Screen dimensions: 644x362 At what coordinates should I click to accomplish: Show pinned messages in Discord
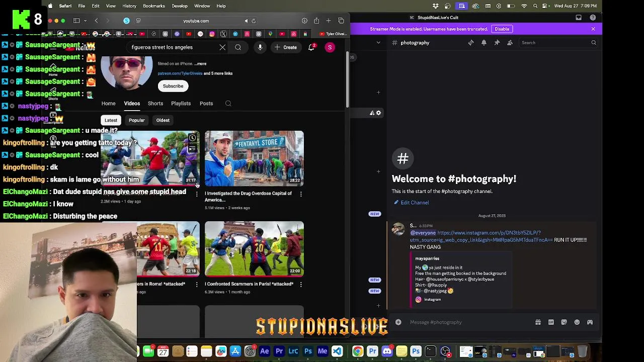pos(497,43)
